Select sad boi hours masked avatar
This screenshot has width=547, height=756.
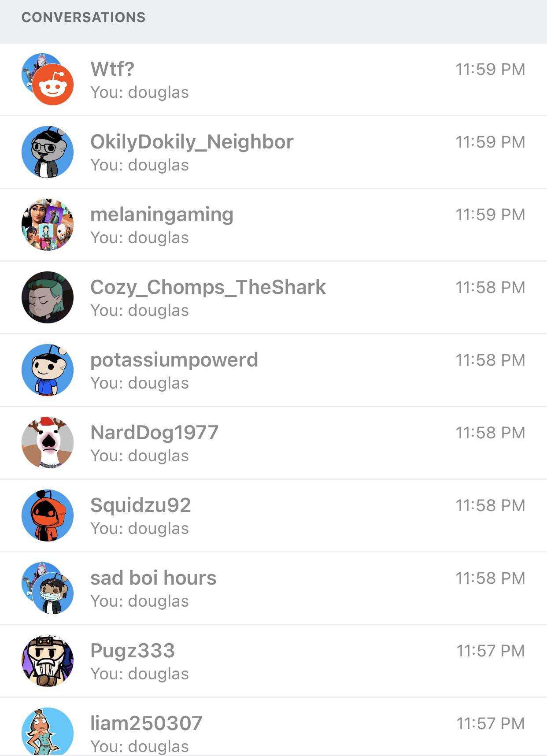point(48,588)
